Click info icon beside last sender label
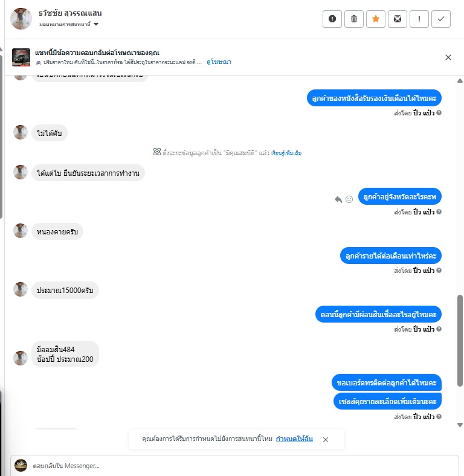Image resolution: width=464 pixels, height=476 pixels. click(x=439, y=417)
